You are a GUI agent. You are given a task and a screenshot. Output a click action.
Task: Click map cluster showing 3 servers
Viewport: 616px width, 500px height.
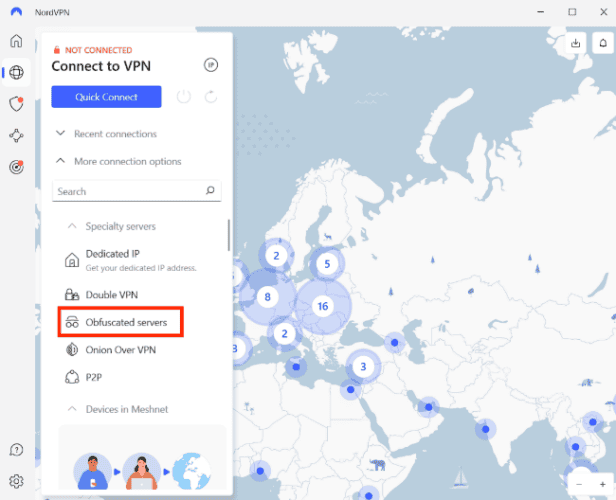[x=363, y=366]
